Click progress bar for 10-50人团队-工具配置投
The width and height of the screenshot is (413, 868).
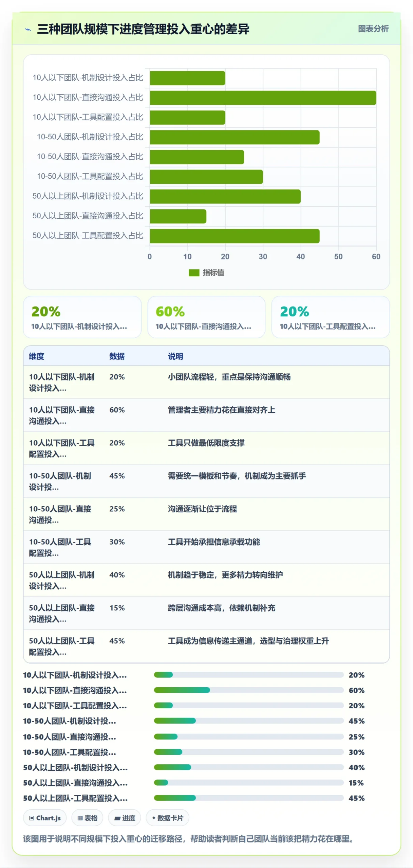(x=249, y=752)
